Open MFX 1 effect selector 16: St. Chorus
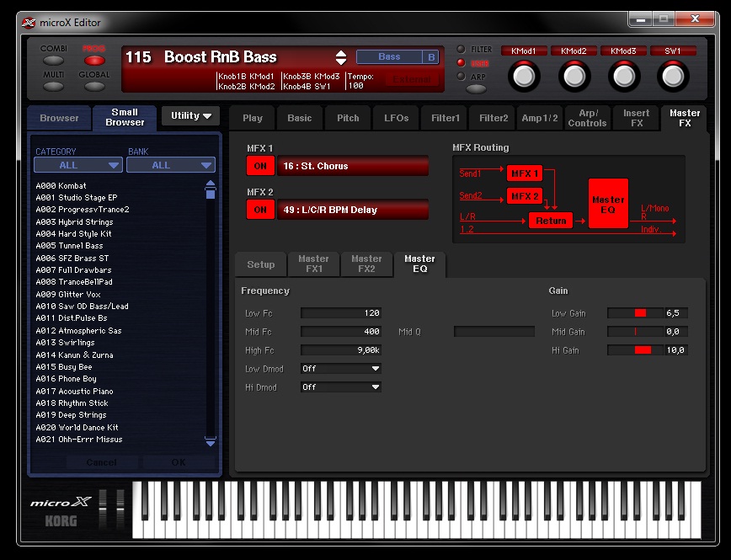 [x=352, y=166]
